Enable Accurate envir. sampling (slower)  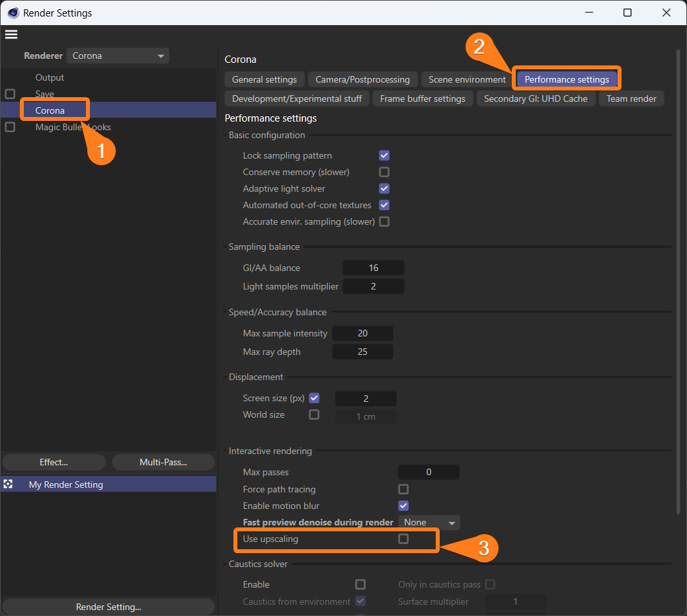click(x=384, y=221)
